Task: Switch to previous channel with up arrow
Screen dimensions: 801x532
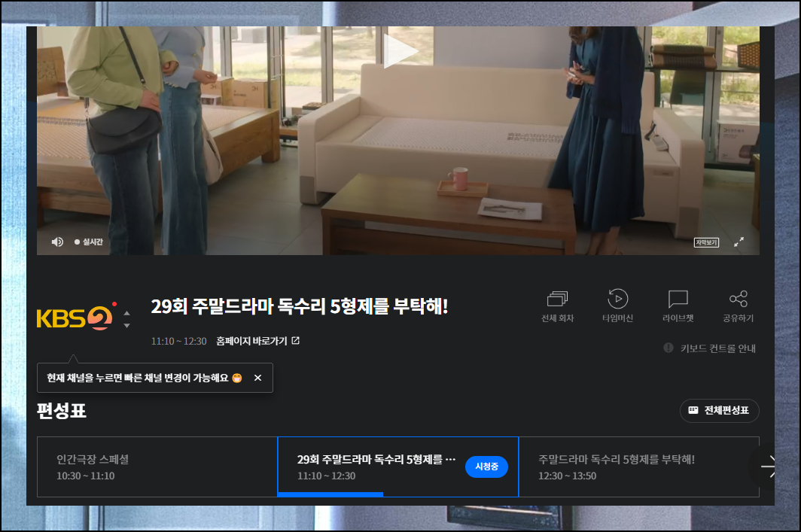Action: pos(126,314)
